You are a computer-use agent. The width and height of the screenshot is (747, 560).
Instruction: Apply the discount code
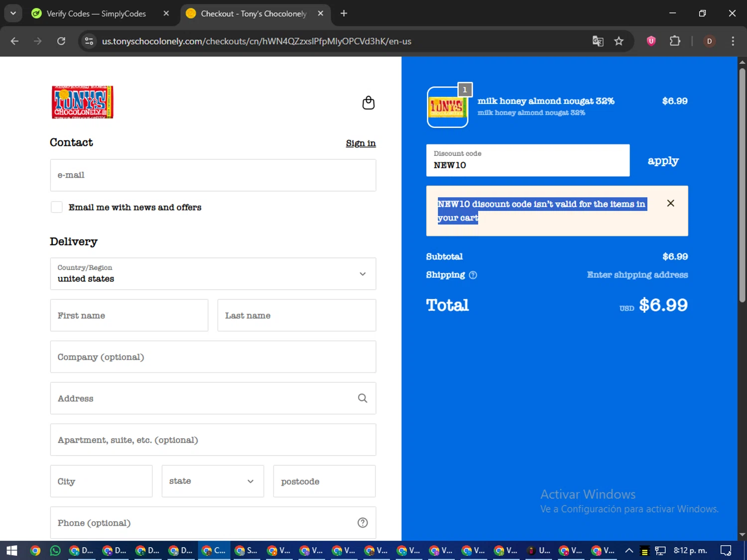(663, 161)
